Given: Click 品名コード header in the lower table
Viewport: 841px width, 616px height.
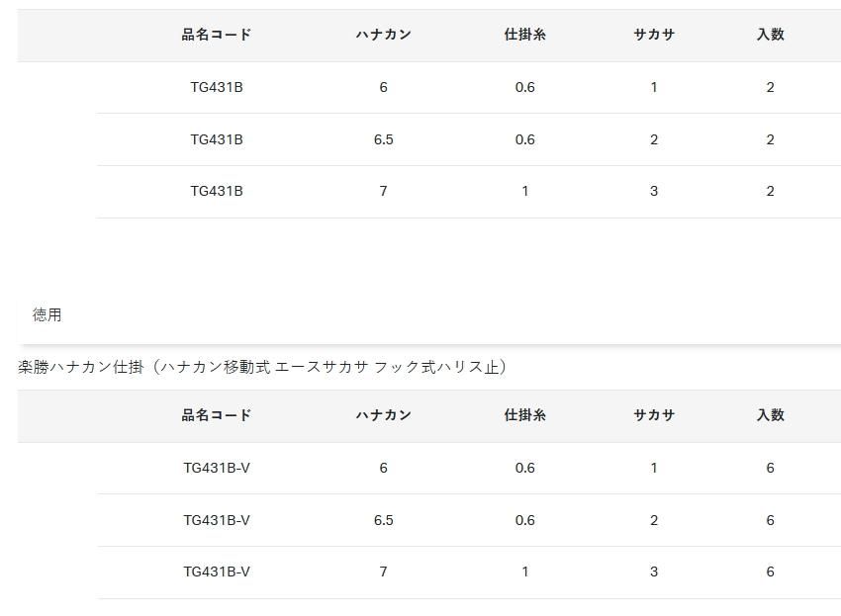Looking at the screenshot, I should coord(217,415).
